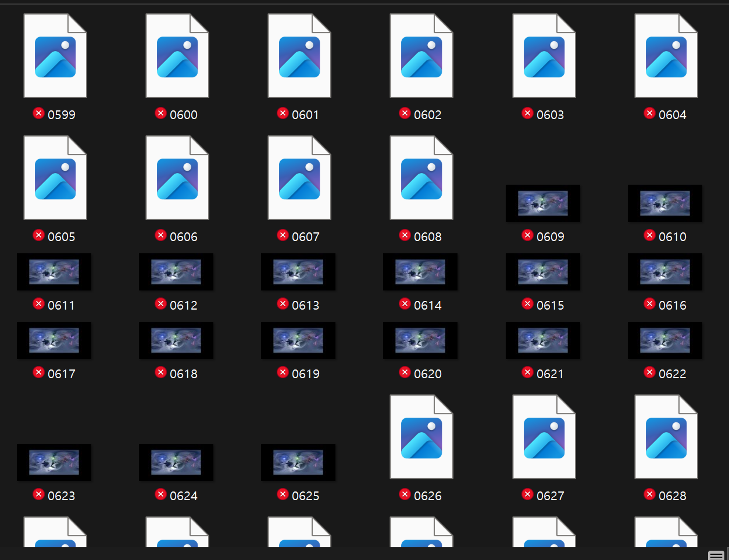Click the 0627 image file icon
729x560 pixels.
coord(544,437)
